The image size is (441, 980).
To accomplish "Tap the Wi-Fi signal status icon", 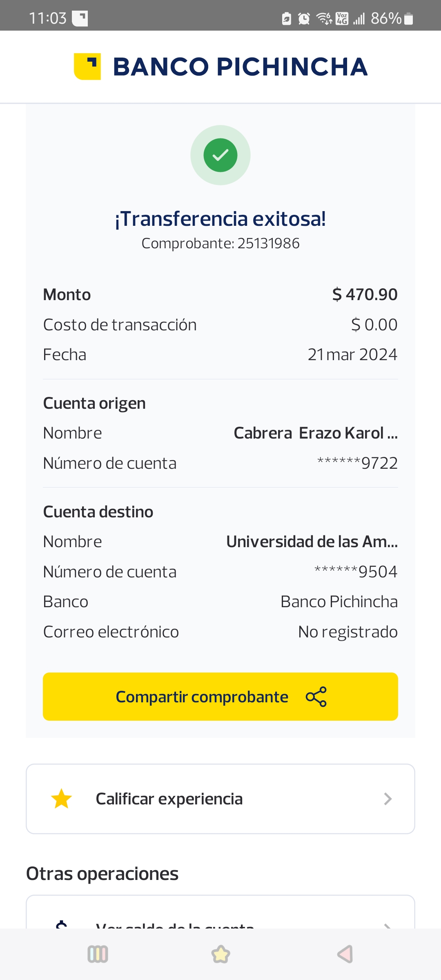I will click(324, 18).
